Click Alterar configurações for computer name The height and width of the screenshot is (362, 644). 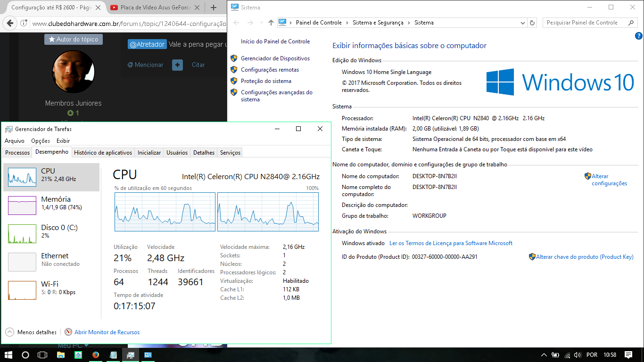(610, 180)
